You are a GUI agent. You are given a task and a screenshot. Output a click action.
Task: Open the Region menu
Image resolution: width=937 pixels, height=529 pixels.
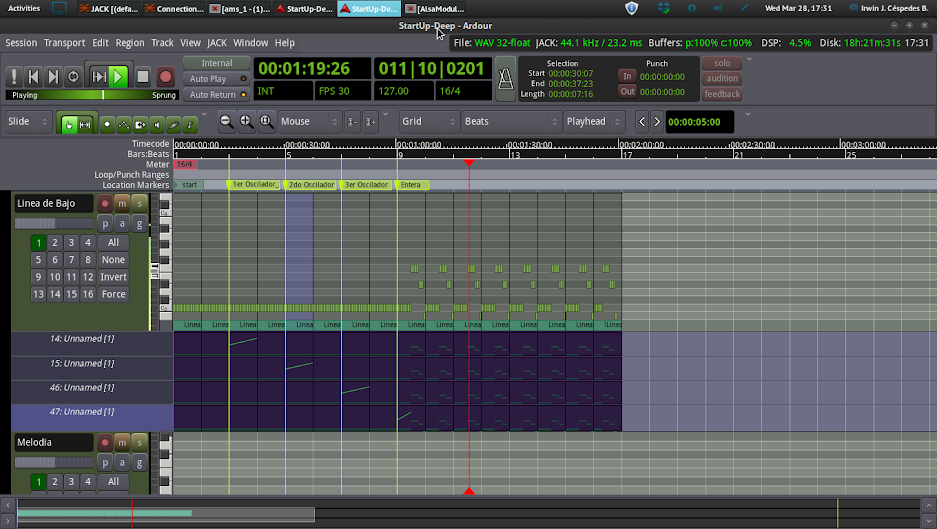tap(130, 43)
